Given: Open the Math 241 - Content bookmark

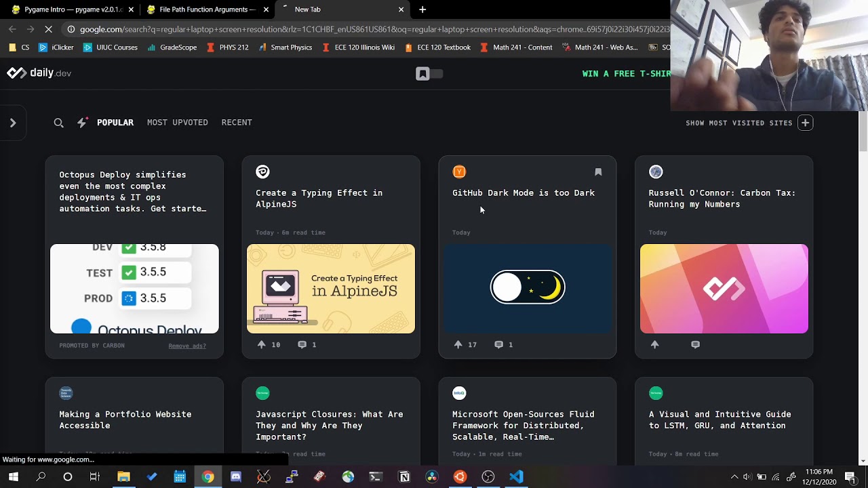Looking at the screenshot, I should [515, 47].
